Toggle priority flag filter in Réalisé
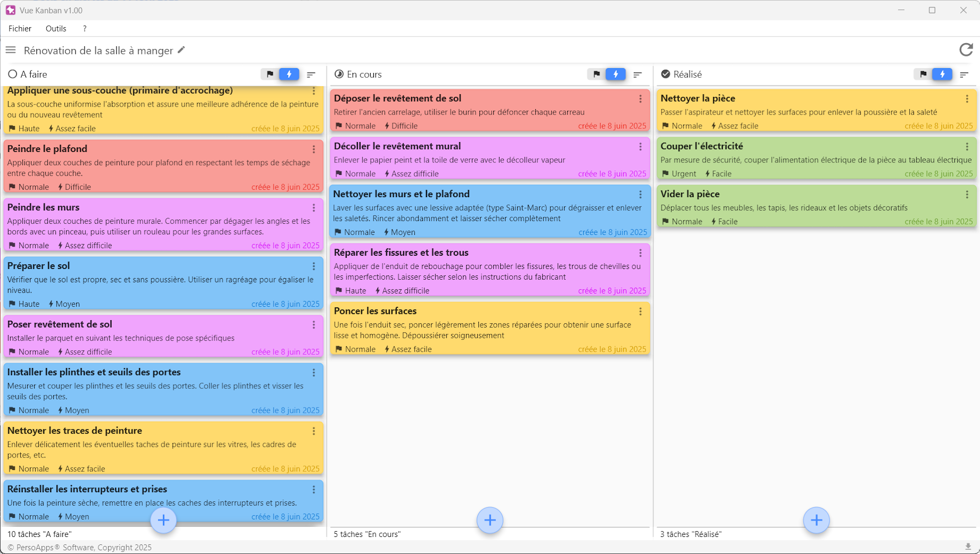 point(923,74)
